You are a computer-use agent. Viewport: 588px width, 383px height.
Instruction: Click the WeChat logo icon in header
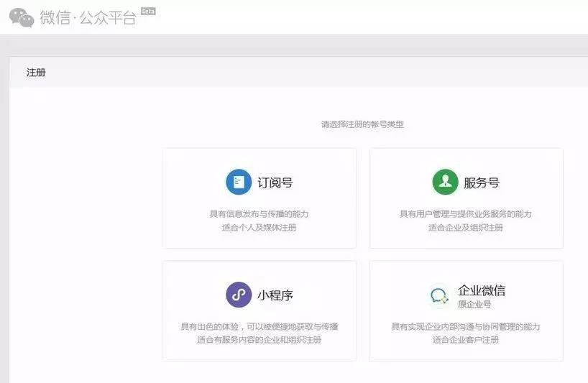point(22,18)
